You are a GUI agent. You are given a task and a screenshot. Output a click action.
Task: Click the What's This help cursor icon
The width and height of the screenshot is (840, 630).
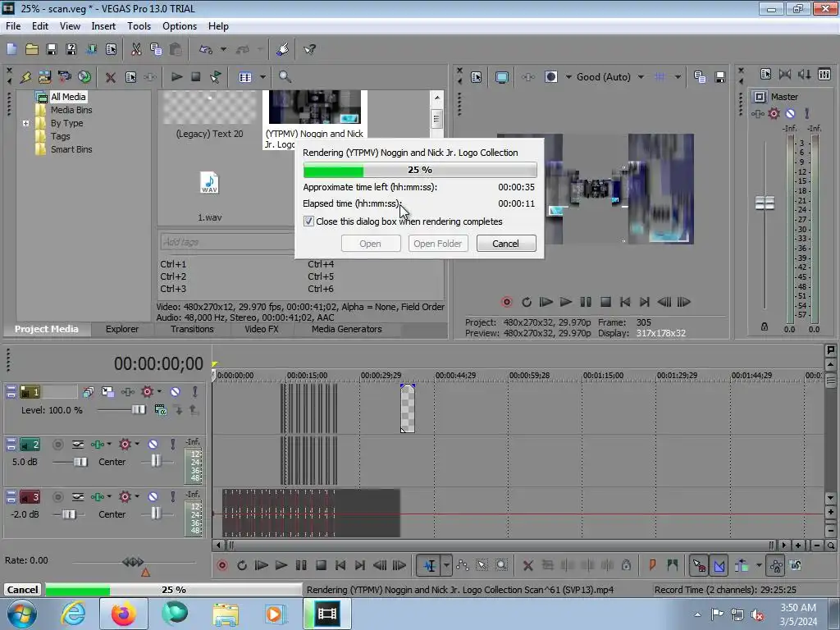309,49
